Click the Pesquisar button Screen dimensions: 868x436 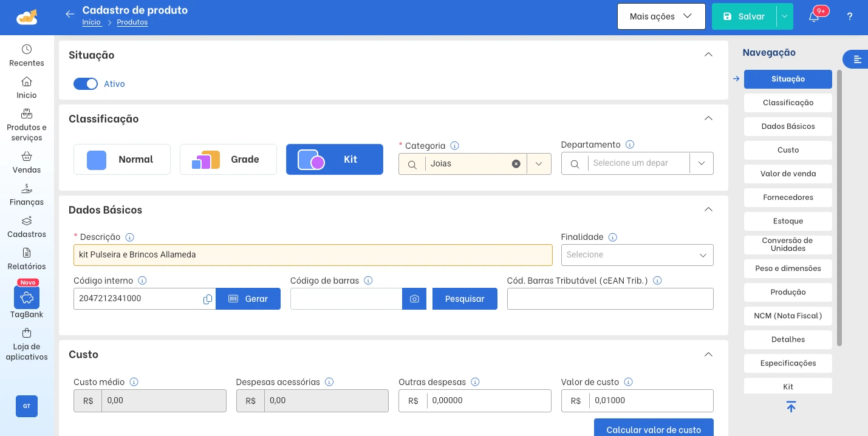[465, 299]
